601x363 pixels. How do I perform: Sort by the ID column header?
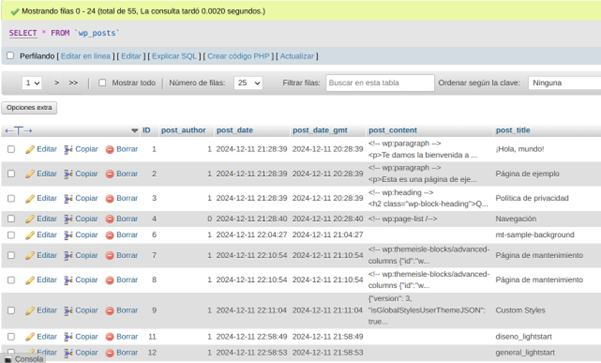(x=146, y=130)
